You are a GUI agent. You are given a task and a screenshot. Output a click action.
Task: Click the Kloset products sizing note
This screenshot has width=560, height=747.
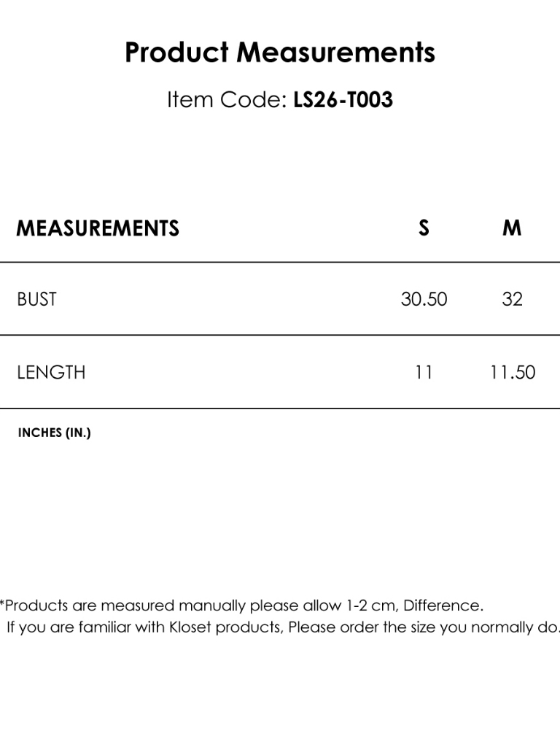[x=283, y=627]
